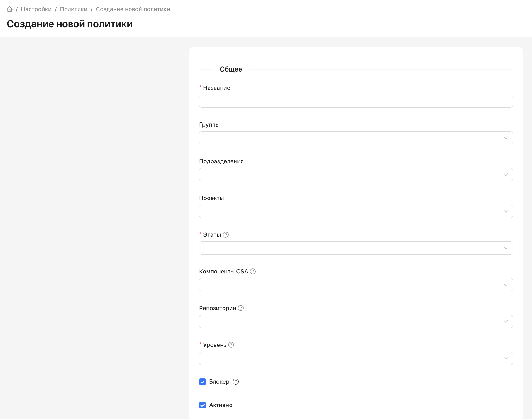The width and height of the screenshot is (532, 419).
Task: Click the Общее section heading
Action: click(231, 69)
